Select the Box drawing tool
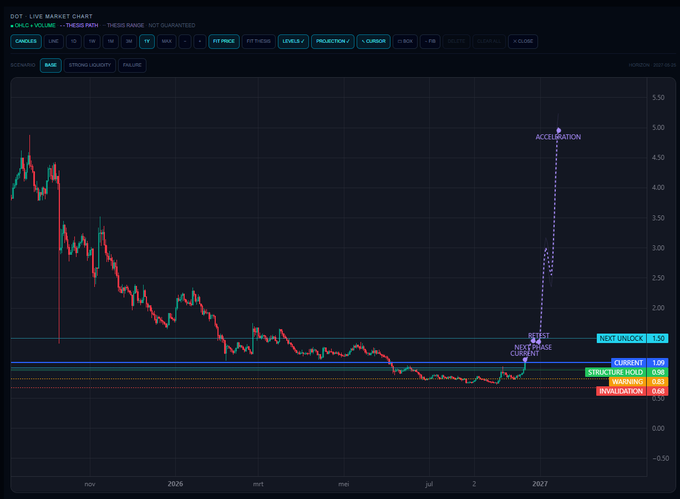This screenshot has width=680, height=499. (x=405, y=41)
